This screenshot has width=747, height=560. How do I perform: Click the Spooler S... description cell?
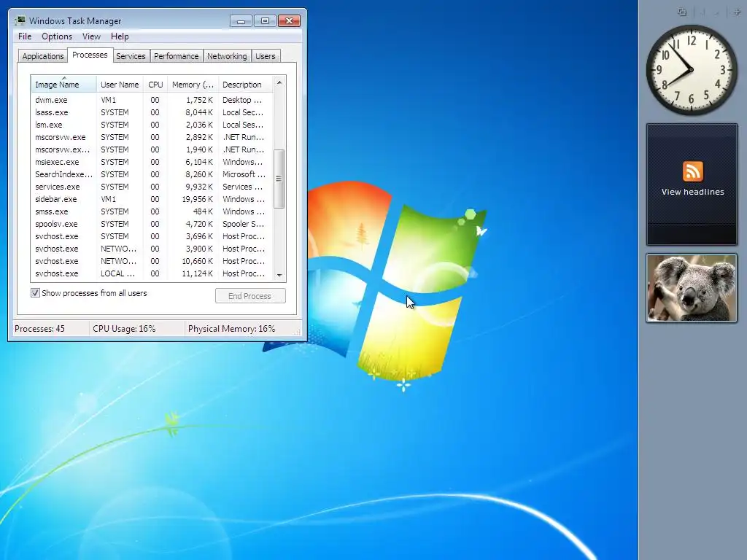(243, 224)
